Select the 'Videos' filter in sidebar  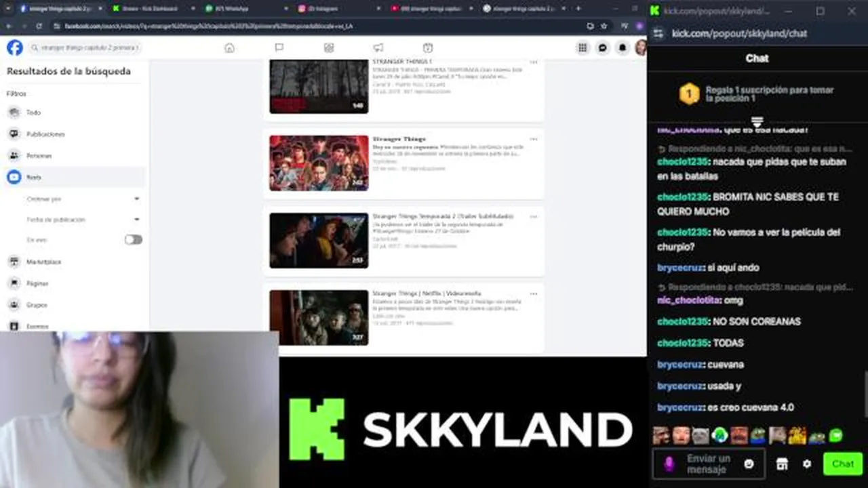pos(75,177)
